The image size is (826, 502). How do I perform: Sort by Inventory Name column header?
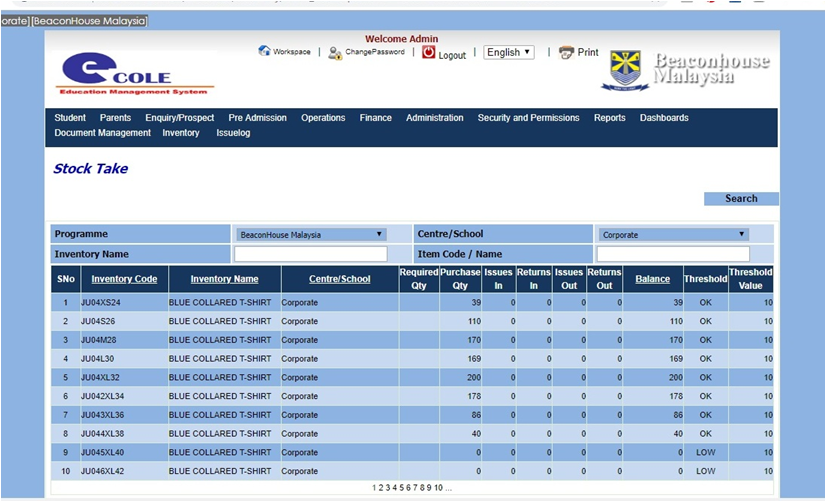tap(224, 279)
